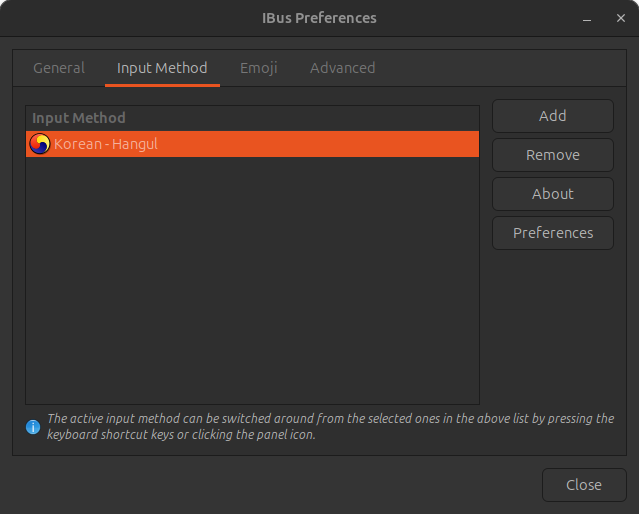Switch to the General tab

[x=59, y=68]
